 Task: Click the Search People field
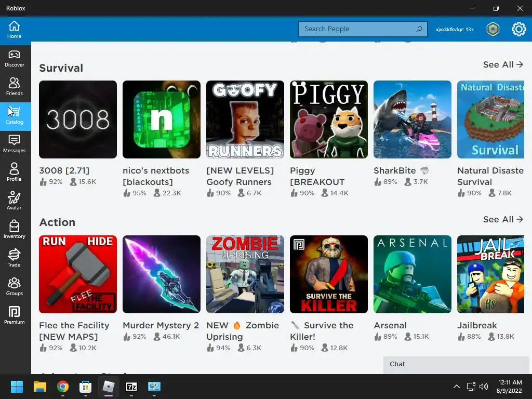point(363,29)
